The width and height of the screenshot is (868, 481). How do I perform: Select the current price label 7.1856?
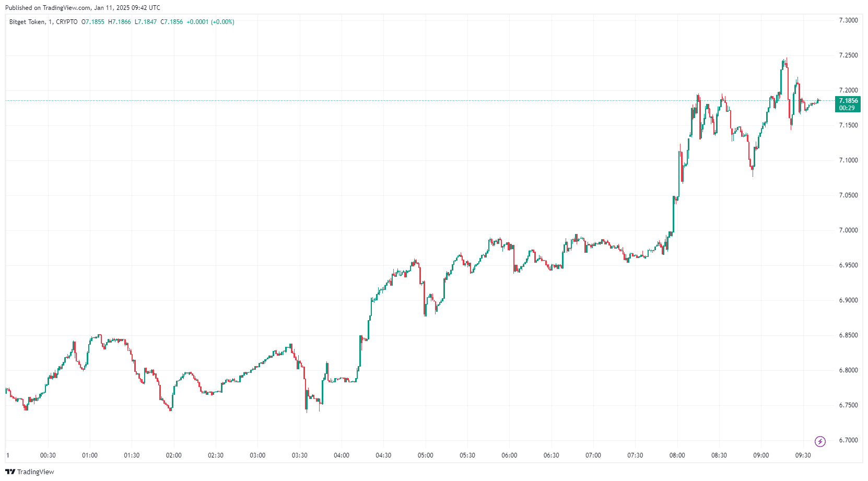(x=848, y=101)
